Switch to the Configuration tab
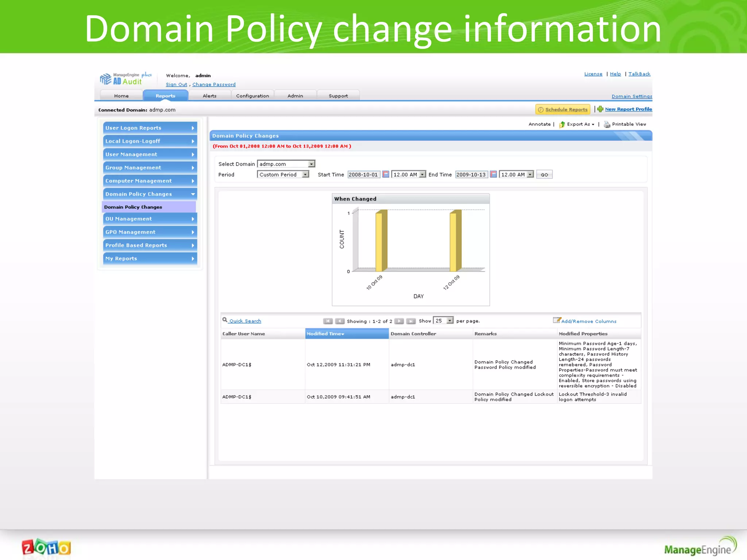The image size is (747, 560). click(252, 96)
